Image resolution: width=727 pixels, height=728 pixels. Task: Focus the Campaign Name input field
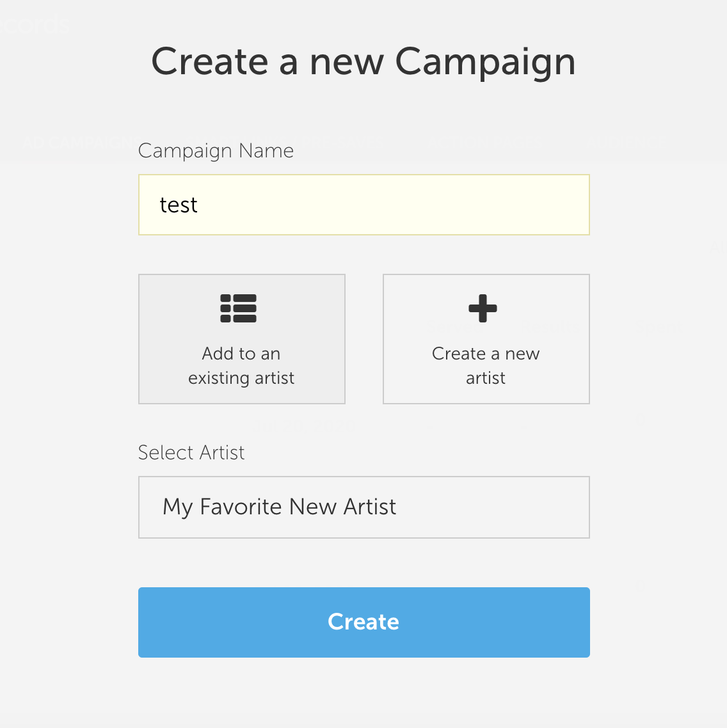point(363,205)
